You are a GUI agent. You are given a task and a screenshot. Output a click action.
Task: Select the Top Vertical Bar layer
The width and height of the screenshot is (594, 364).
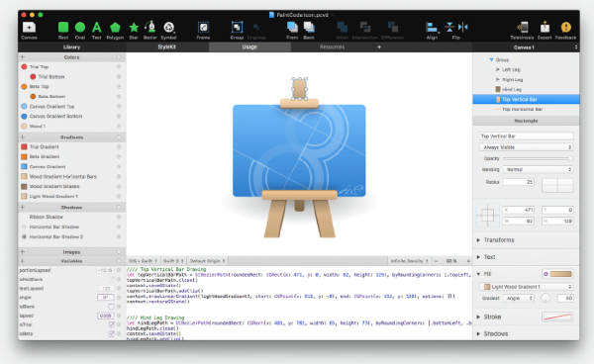(x=526, y=99)
